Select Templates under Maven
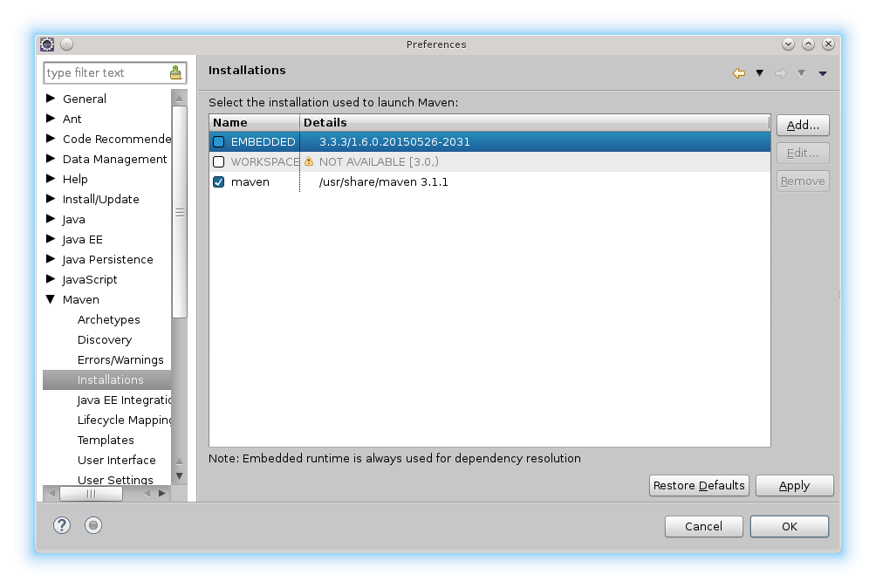The height and width of the screenshot is (588, 876). [x=106, y=440]
